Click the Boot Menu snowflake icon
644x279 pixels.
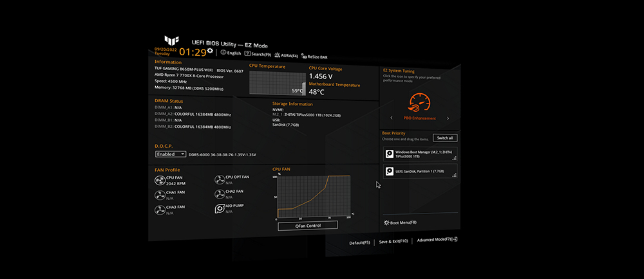pos(386,223)
